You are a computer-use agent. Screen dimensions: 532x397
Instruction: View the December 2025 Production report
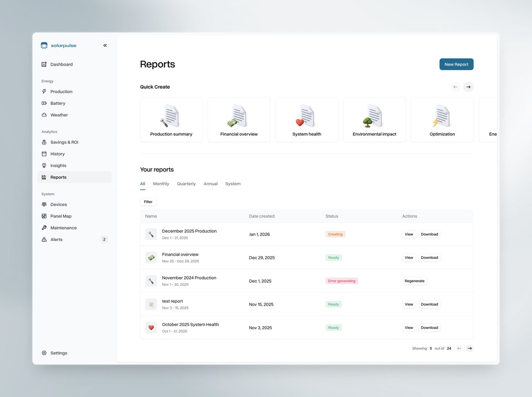tap(409, 234)
